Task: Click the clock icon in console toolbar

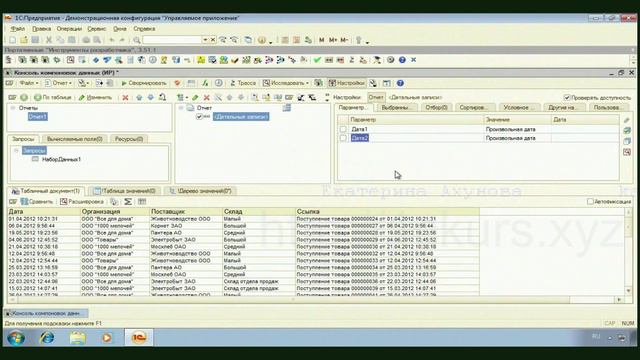Action: [x=219, y=83]
